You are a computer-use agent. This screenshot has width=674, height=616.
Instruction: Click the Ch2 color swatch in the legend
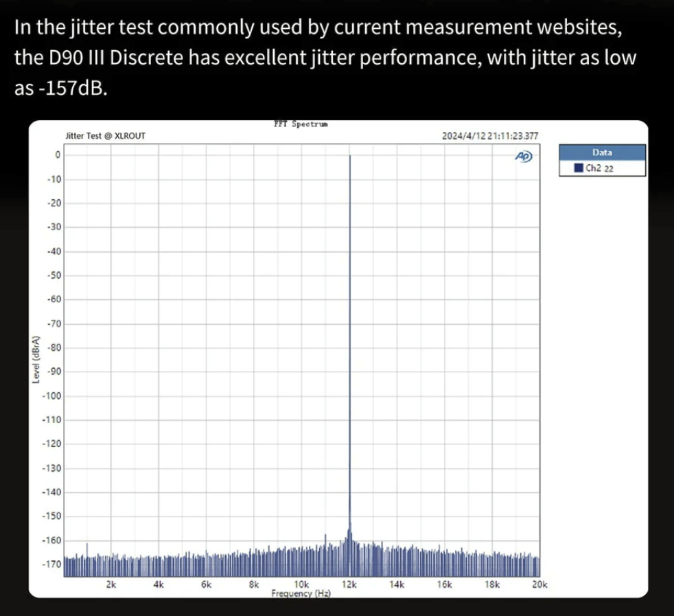coord(579,168)
